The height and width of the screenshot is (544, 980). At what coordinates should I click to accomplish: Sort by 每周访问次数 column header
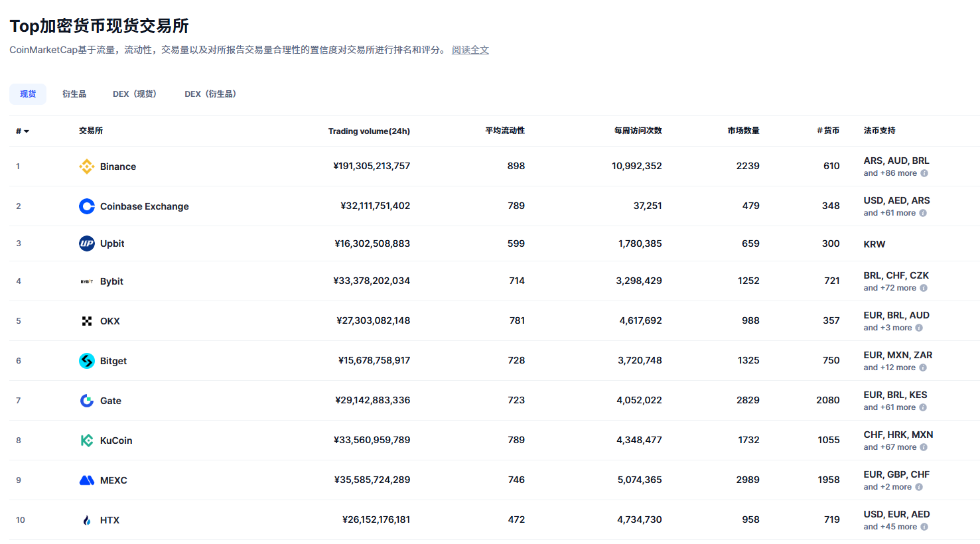coord(638,131)
